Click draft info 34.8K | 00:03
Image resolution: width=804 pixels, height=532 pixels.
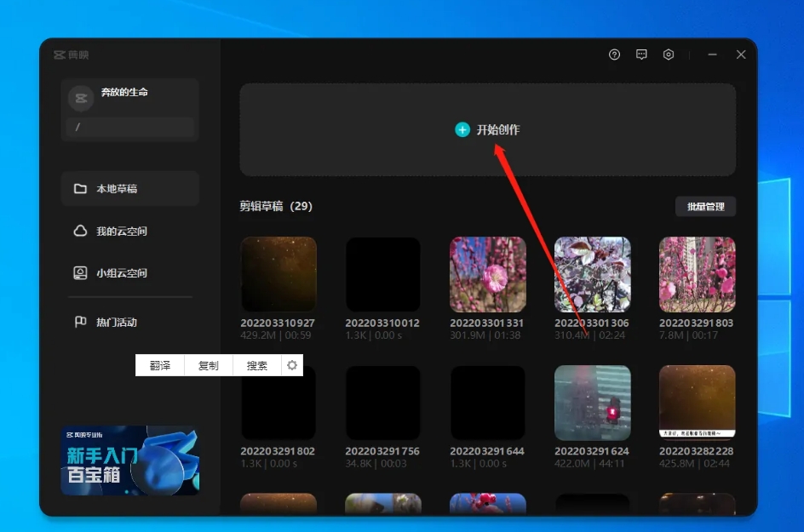pyautogui.click(x=376, y=463)
